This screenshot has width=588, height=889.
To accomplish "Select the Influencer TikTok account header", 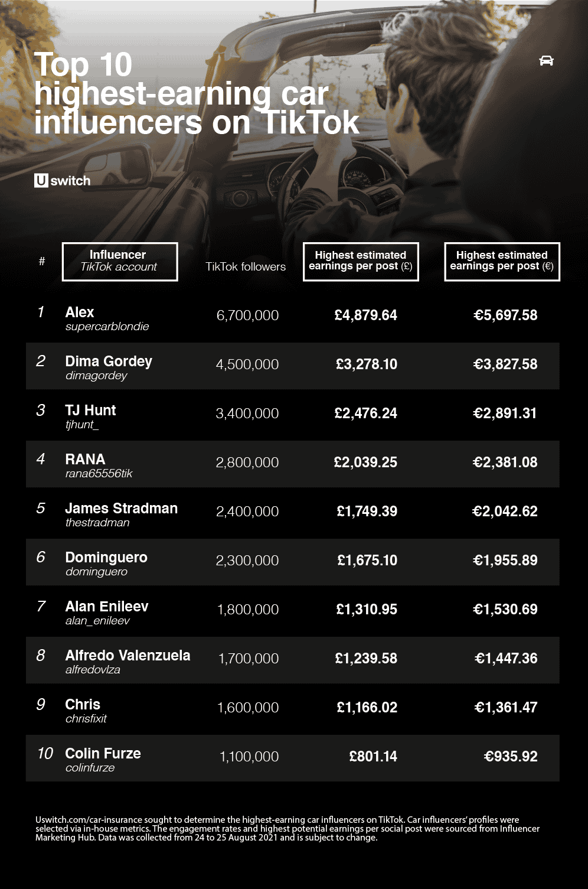I will click(120, 261).
